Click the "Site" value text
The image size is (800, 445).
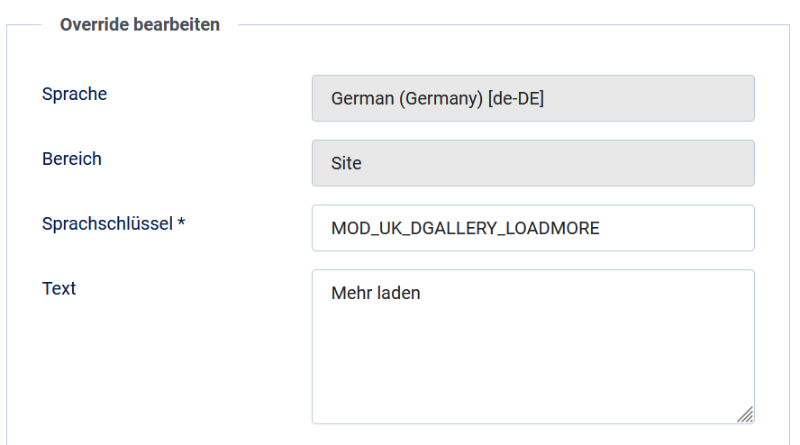point(346,163)
